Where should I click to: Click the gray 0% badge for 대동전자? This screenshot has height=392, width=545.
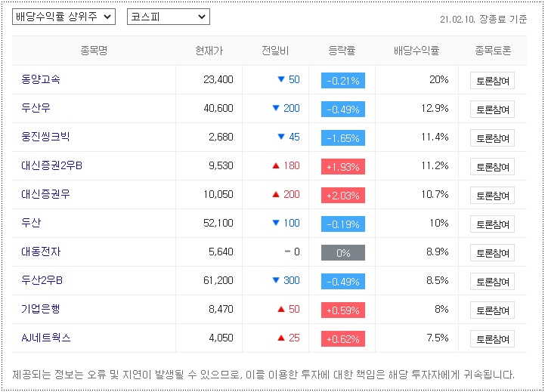(343, 253)
